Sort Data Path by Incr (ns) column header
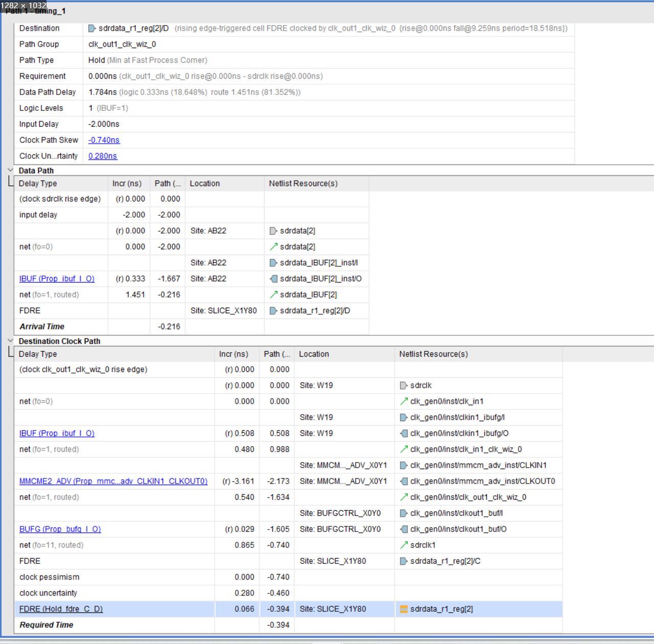654x644 pixels. pyautogui.click(x=129, y=183)
